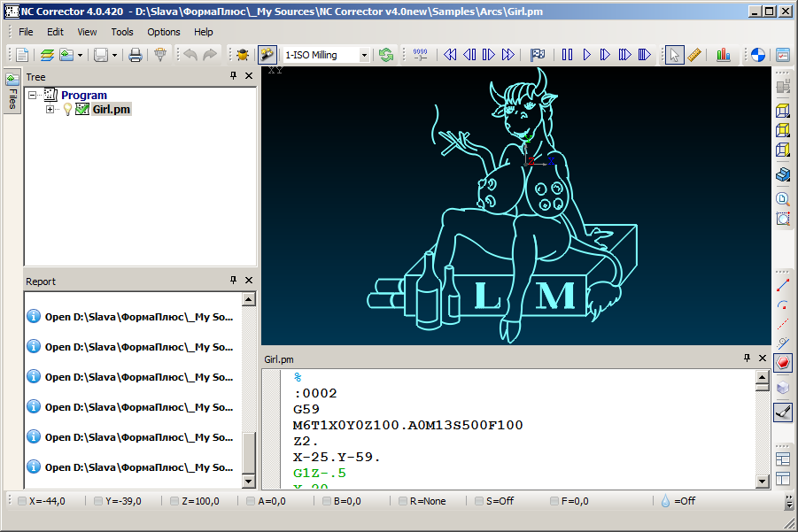Close the Report panel
Image resolution: width=798 pixels, height=532 pixels.
coord(249,281)
